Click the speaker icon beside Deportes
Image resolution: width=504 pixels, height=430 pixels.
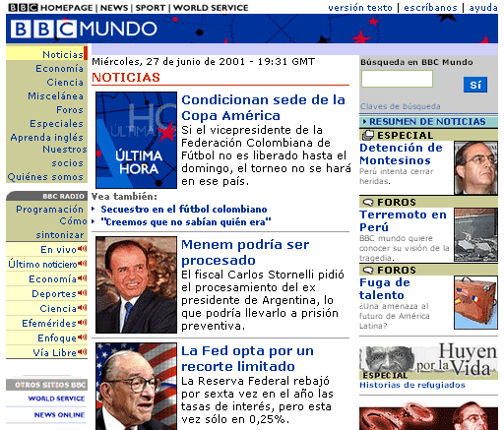(83, 293)
